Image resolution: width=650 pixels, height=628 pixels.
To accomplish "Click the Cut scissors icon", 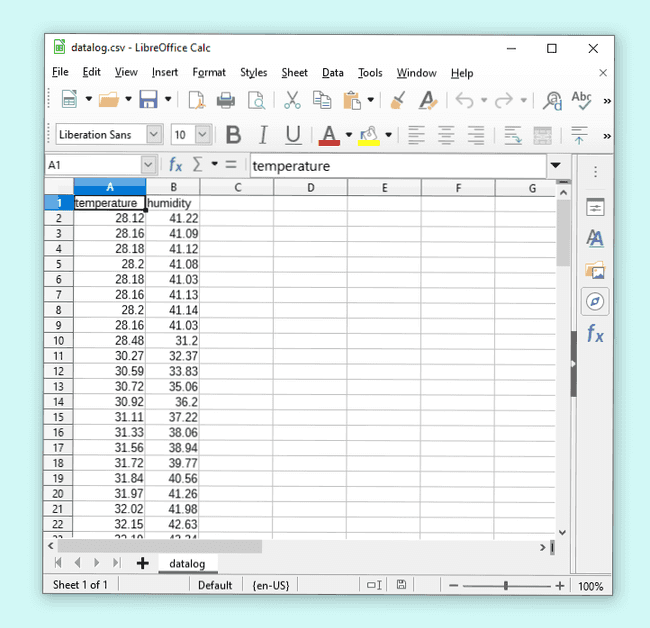I will pos(292,100).
